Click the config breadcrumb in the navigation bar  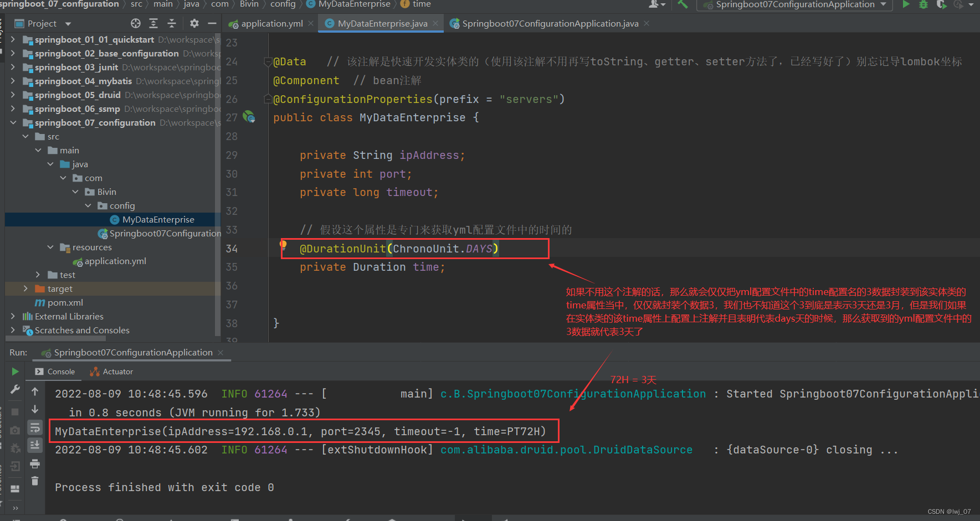(283, 4)
